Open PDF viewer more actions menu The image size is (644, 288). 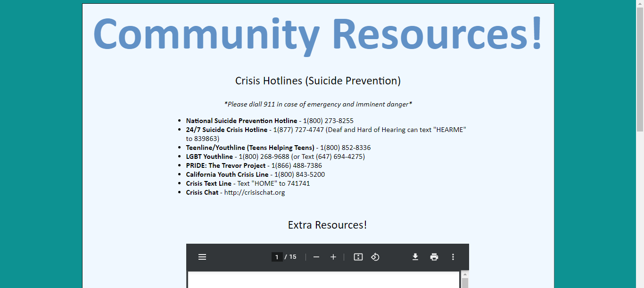(x=453, y=257)
